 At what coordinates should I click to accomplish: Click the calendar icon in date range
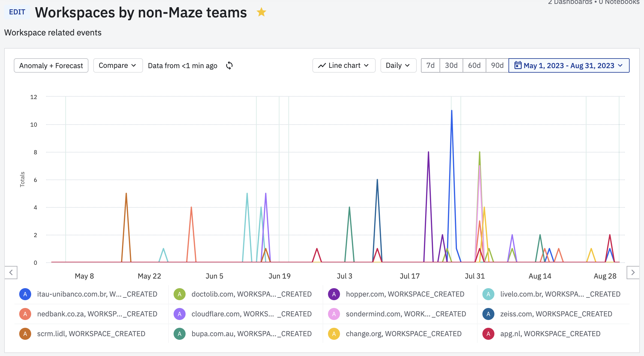coord(518,65)
